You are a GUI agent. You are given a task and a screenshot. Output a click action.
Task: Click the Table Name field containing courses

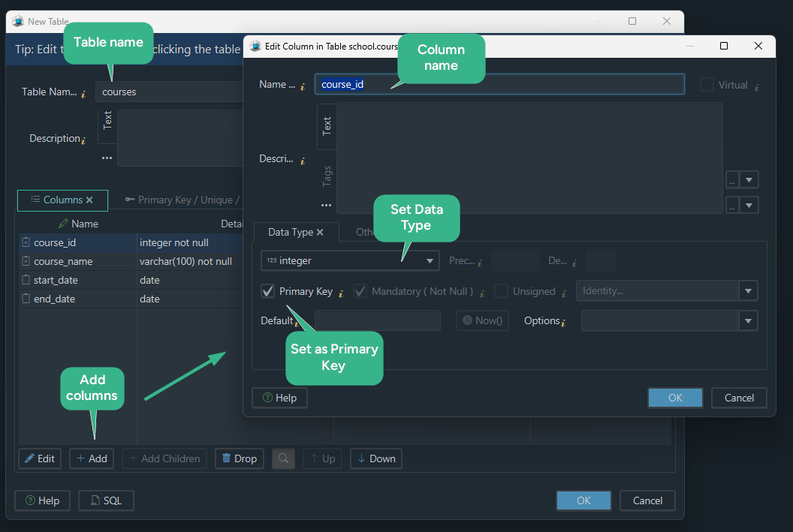pos(170,92)
